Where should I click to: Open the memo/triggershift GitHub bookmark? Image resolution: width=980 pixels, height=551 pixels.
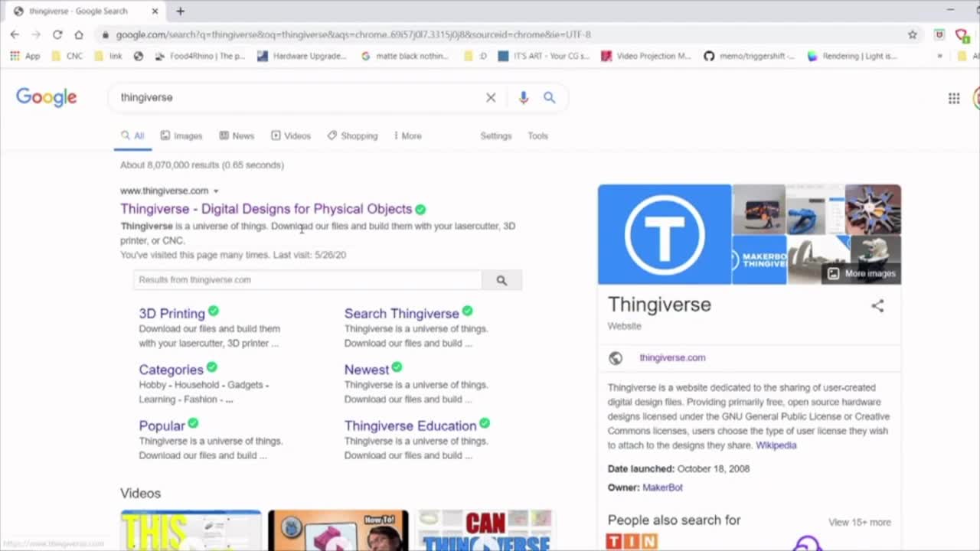point(750,56)
